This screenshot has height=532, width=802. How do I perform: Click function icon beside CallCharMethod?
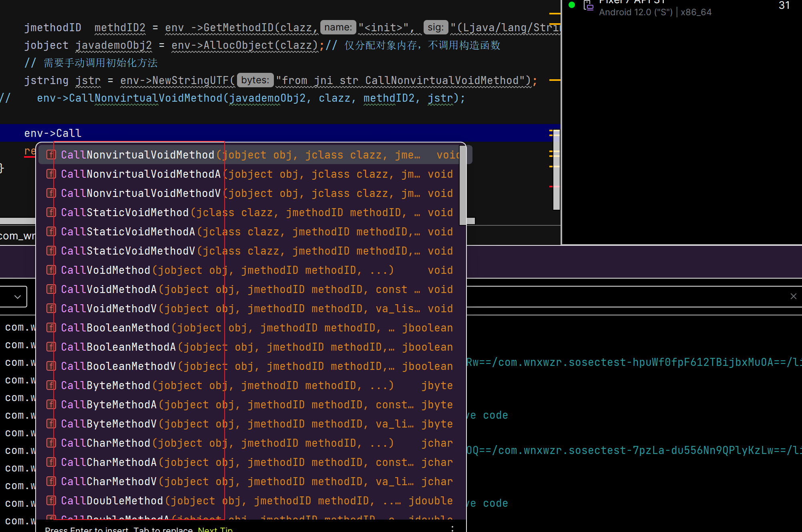pyautogui.click(x=51, y=443)
